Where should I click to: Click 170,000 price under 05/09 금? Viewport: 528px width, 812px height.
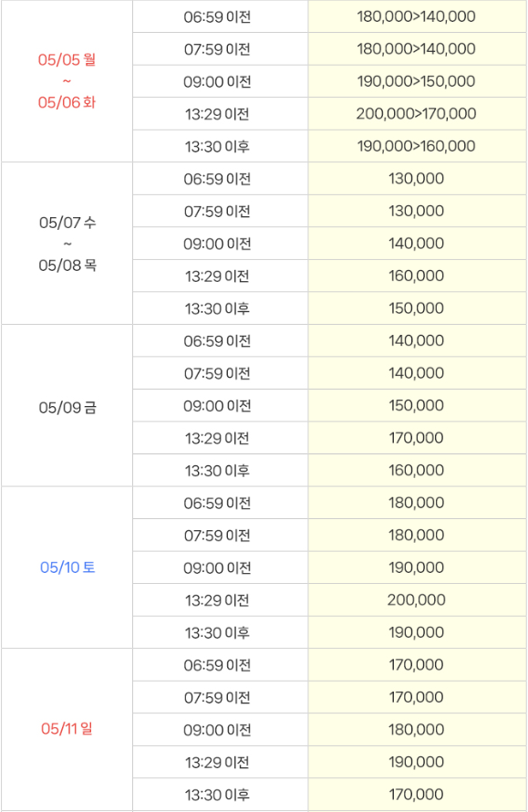[x=417, y=438]
